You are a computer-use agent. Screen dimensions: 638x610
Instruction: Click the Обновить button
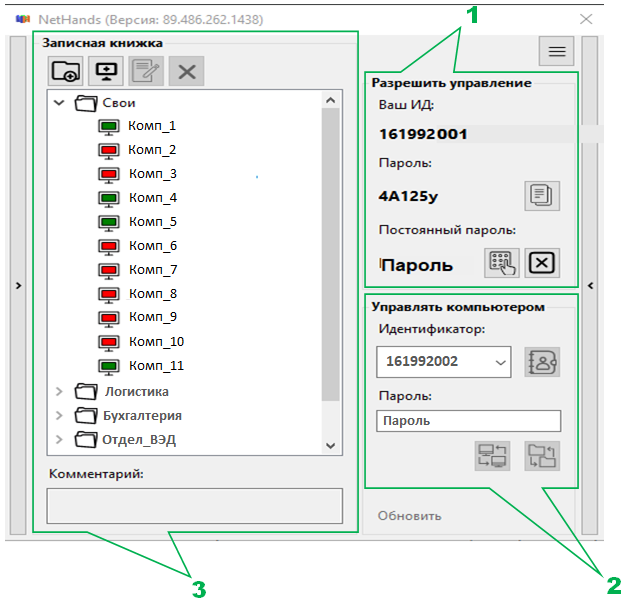click(x=409, y=516)
